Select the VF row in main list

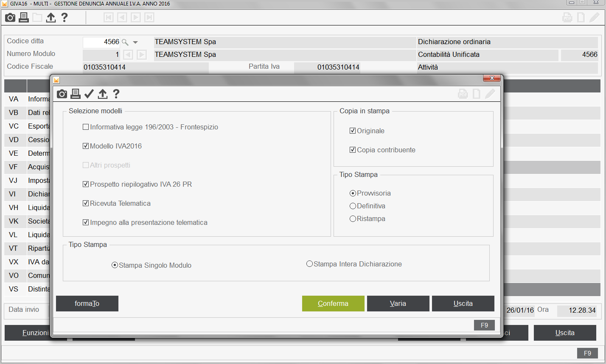click(x=28, y=167)
